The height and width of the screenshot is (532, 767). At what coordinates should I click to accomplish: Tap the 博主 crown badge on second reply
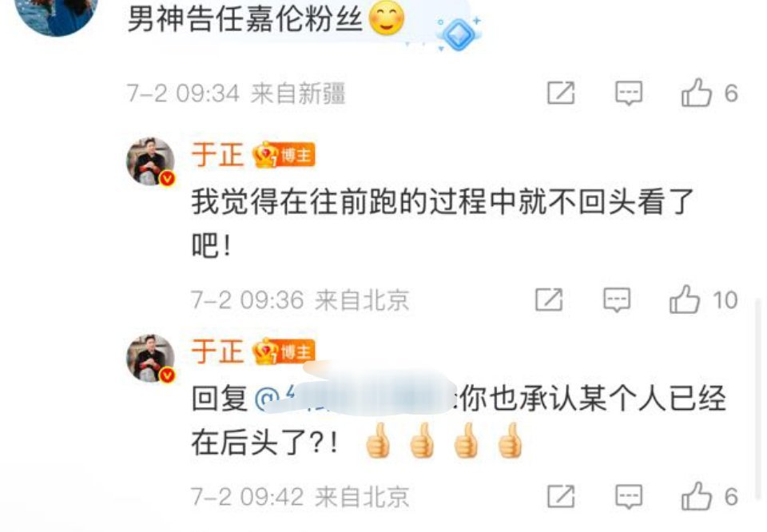[x=283, y=351]
